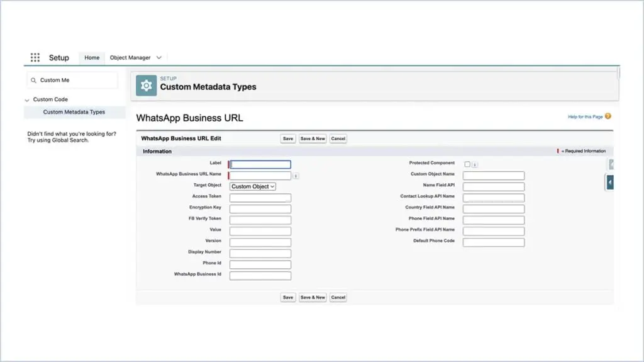Open the App Launcher grid icon

coord(35,57)
